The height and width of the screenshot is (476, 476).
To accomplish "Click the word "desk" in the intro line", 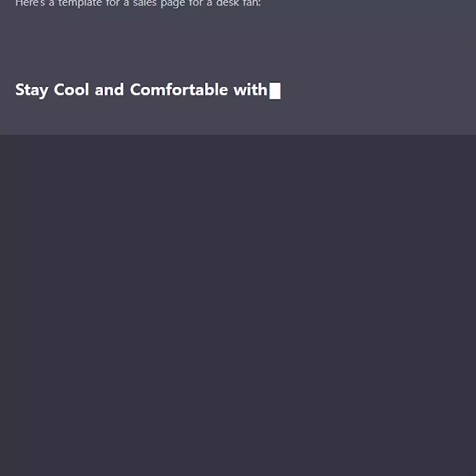I will [226, 3].
